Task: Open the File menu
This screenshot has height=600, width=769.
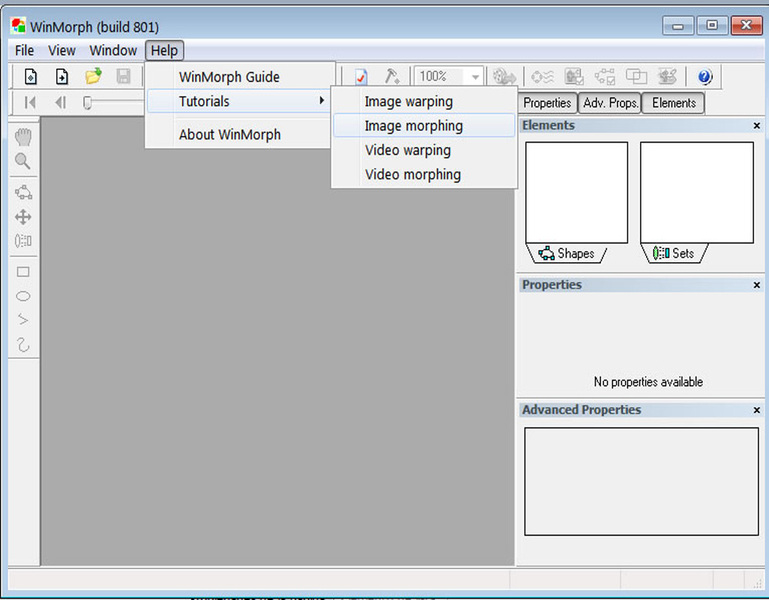Action: coord(24,51)
